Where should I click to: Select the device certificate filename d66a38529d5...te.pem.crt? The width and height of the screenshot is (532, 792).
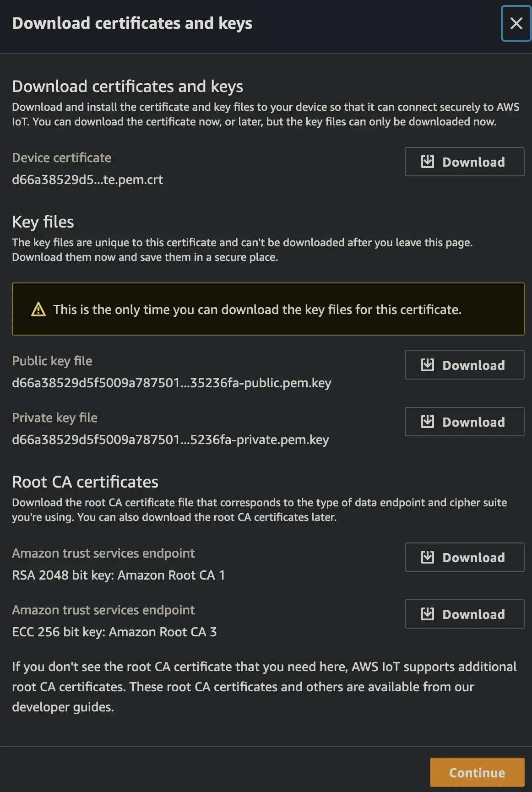click(87, 179)
